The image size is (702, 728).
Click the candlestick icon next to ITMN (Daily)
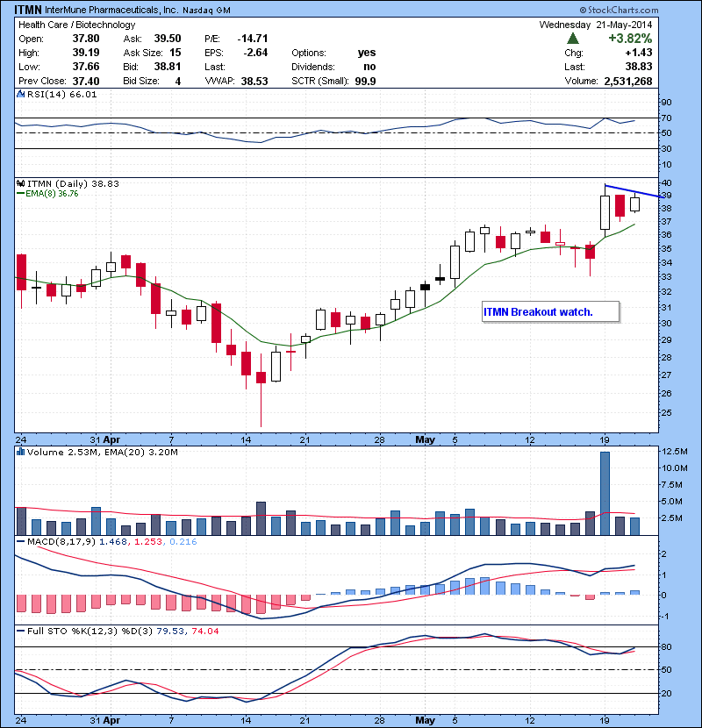20,183
